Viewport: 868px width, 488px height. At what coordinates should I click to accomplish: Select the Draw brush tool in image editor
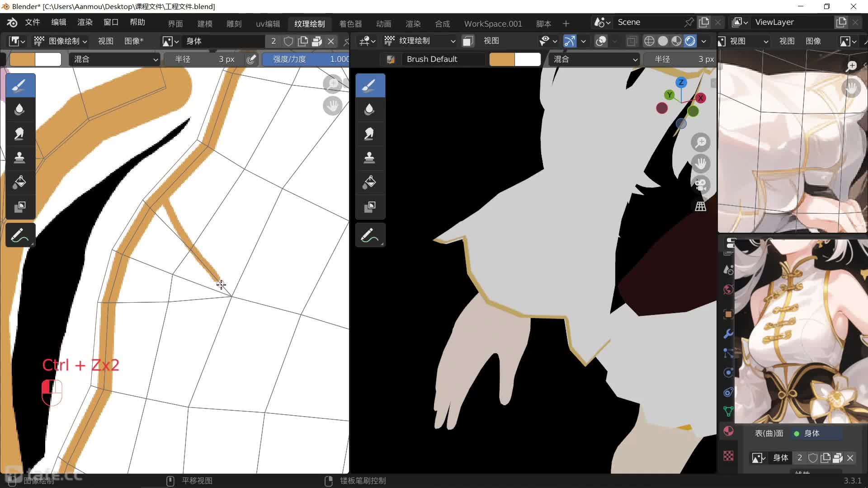pyautogui.click(x=20, y=85)
